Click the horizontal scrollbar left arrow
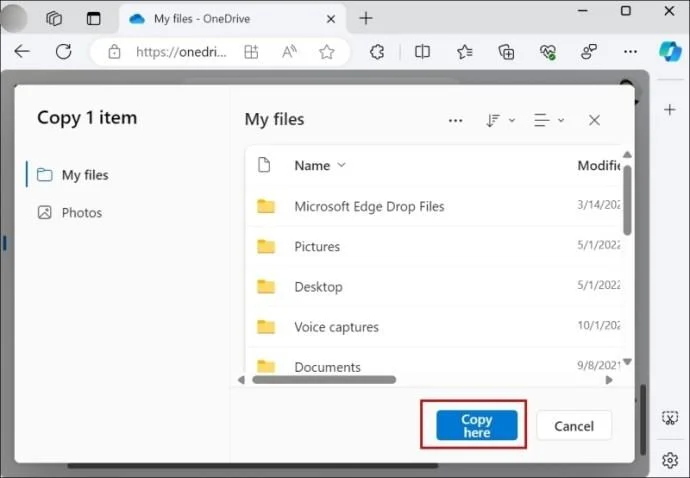This screenshot has height=478, width=690. pos(241,380)
